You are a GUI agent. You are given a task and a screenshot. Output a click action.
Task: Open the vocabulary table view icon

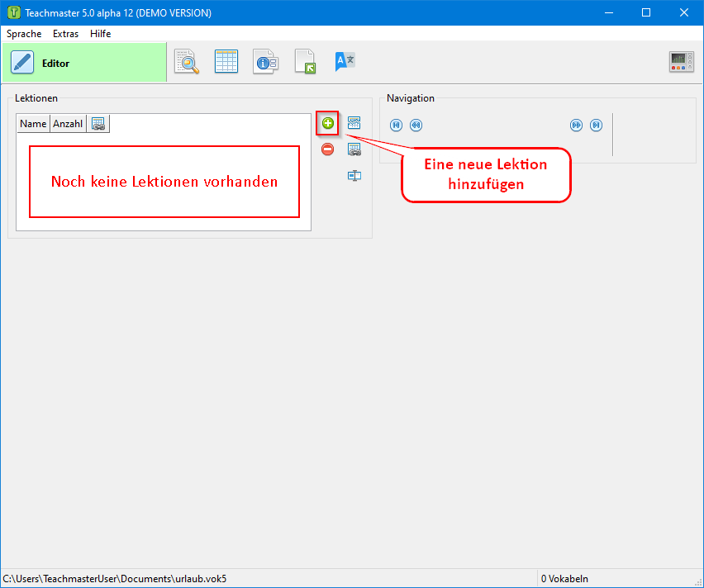pyautogui.click(x=226, y=62)
